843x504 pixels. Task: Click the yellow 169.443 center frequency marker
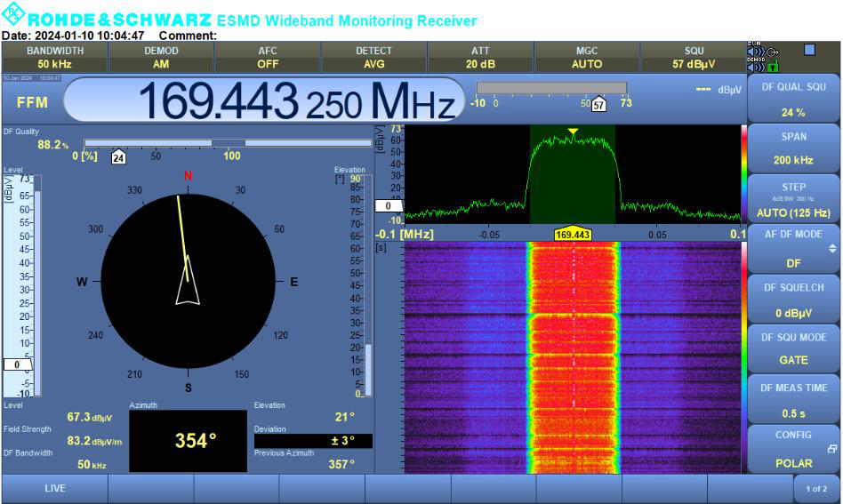coord(573,234)
